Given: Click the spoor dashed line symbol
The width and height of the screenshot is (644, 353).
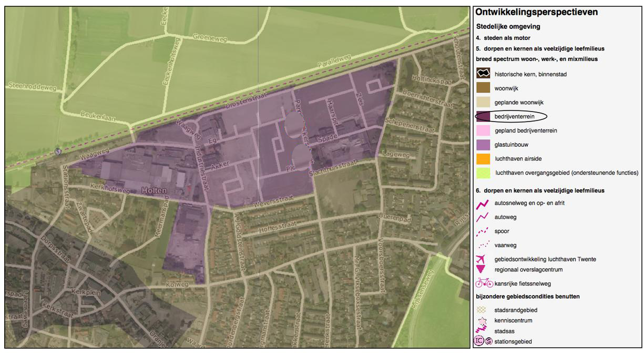Looking at the screenshot, I should pyautogui.click(x=483, y=231).
